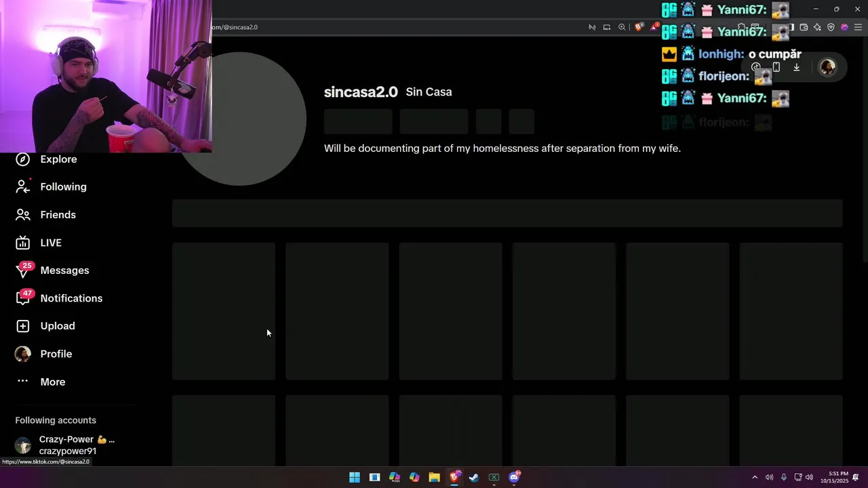
Task: Click the install/cast screen icon in address bar
Action: click(x=607, y=27)
